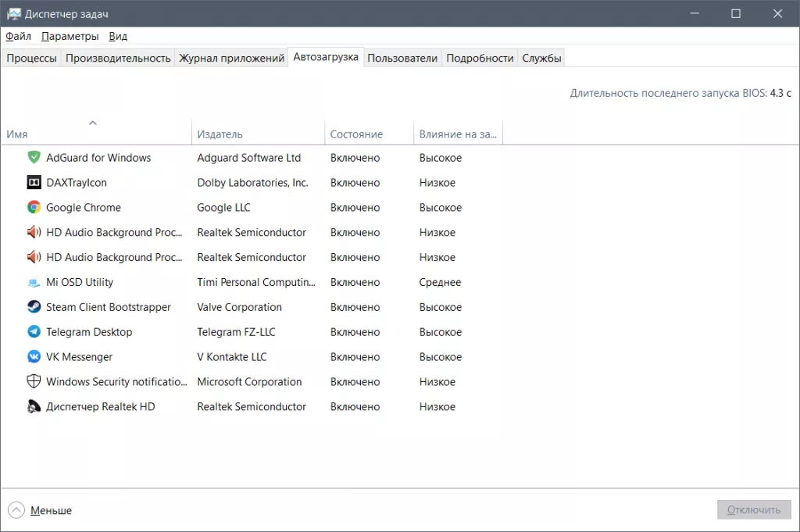
Task: Click the Steam Client Bootstrapper icon
Action: 34,308
